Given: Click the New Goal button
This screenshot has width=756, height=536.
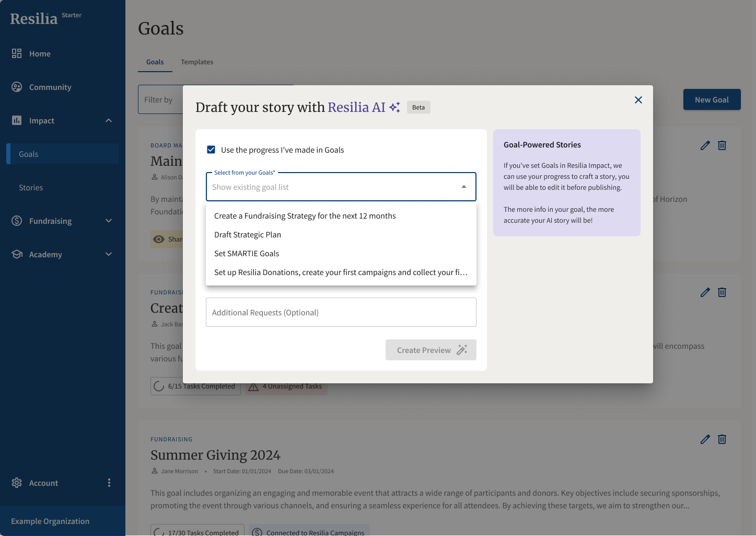Looking at the screenshot, I should coord(712,99).
